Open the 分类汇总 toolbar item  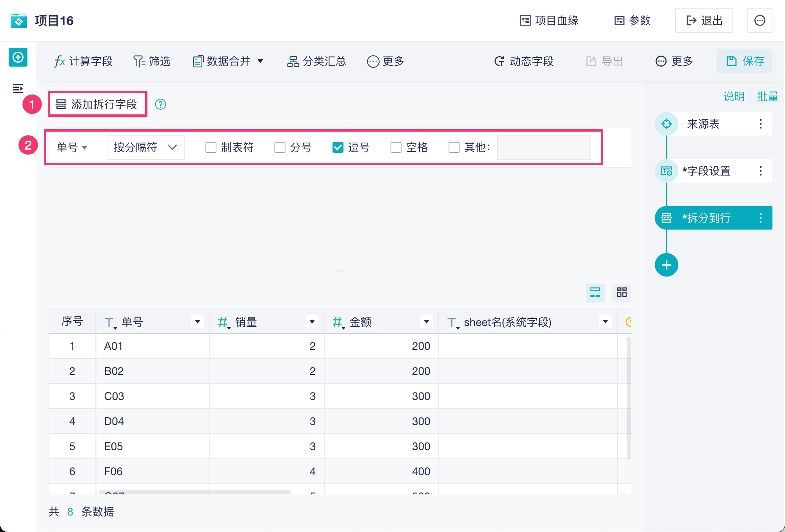pyautogui.click(x=316, y=61)
